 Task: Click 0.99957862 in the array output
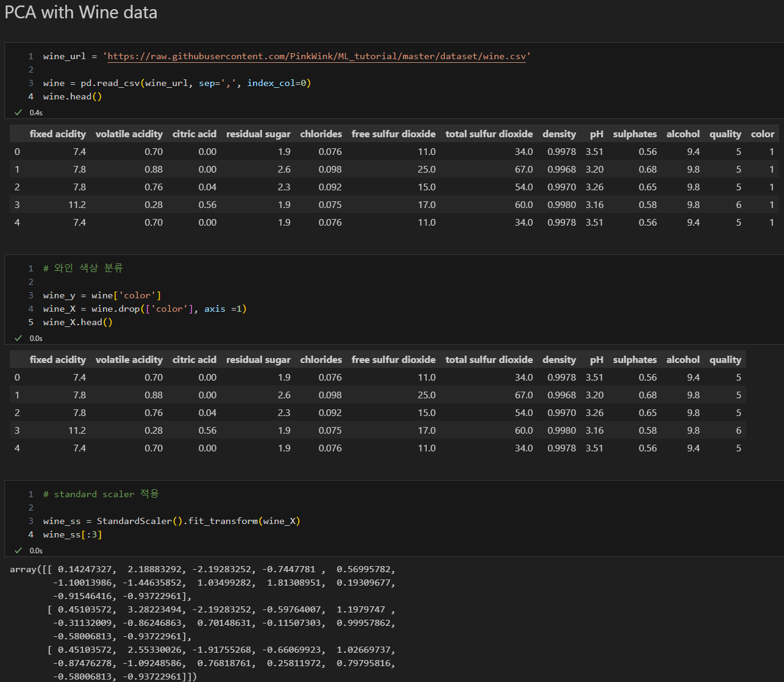pos(364,623)
